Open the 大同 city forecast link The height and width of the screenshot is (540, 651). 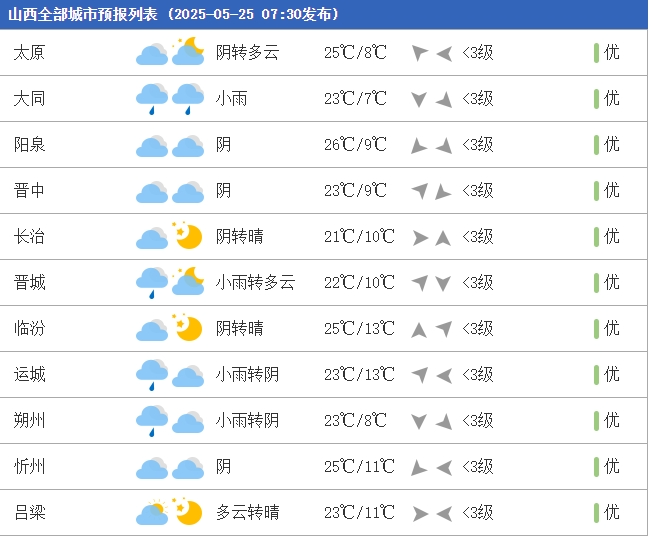tap(29, 99)
